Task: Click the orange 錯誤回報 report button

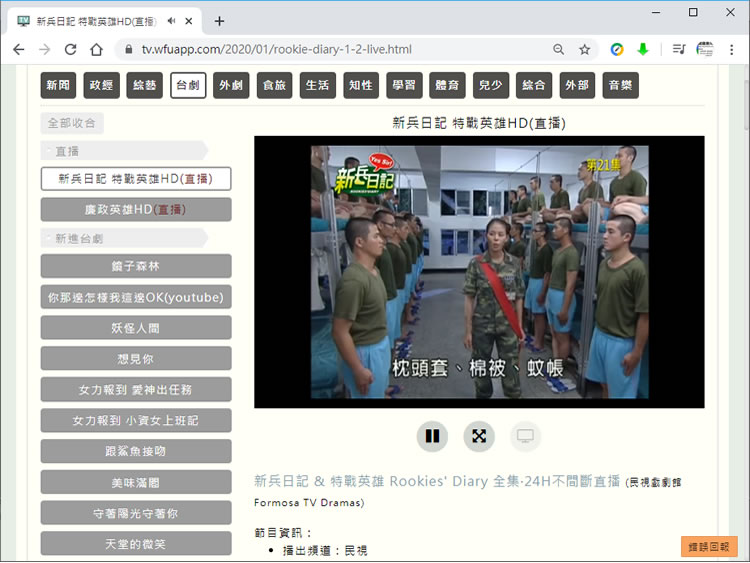Action: tap(709, 547)
